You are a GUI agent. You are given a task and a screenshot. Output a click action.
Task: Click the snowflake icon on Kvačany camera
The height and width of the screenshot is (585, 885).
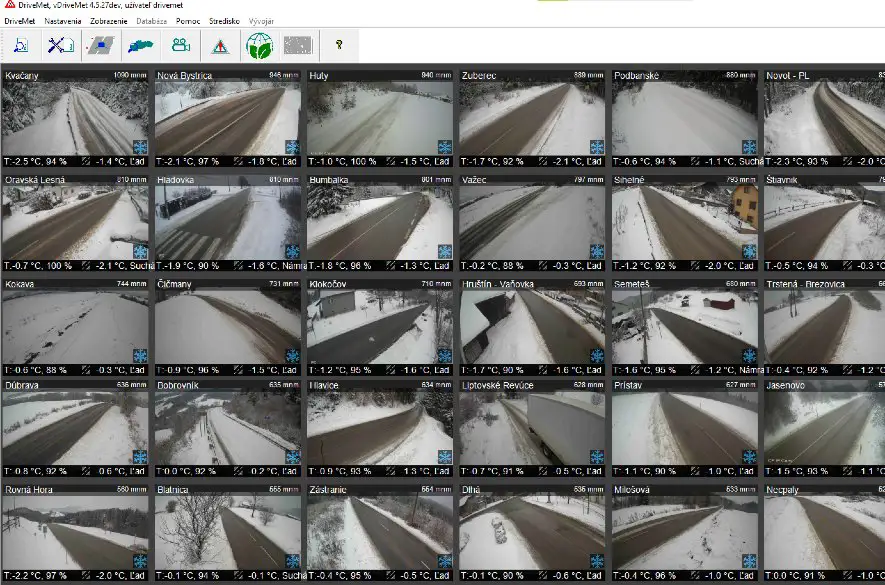pos(141,146)
